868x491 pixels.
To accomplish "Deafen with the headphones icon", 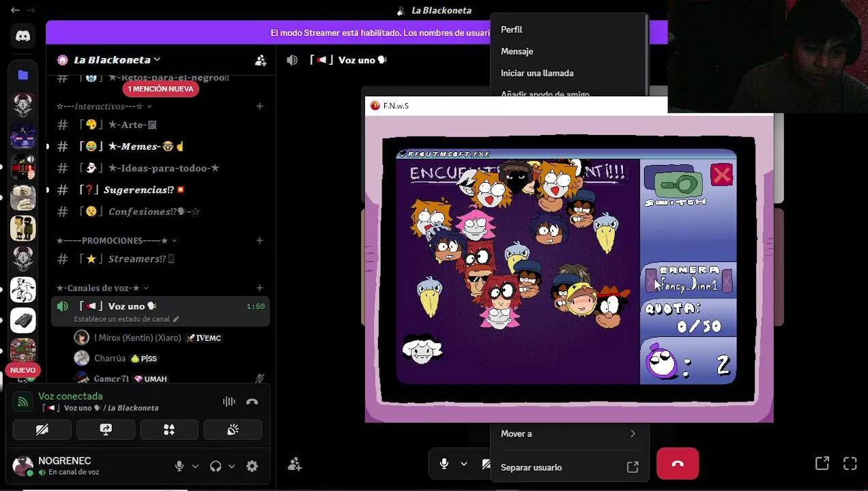I will (x=216, y=466).
